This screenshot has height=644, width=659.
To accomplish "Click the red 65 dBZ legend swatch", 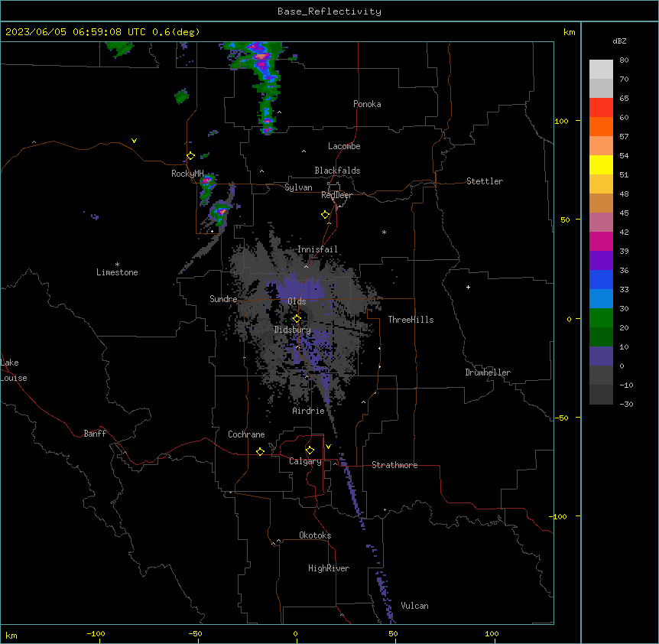I will coord(601,108).
